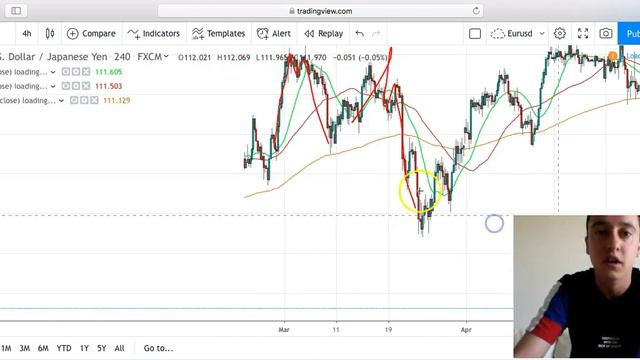Click the Apr label on time axis

click(466, 330)
